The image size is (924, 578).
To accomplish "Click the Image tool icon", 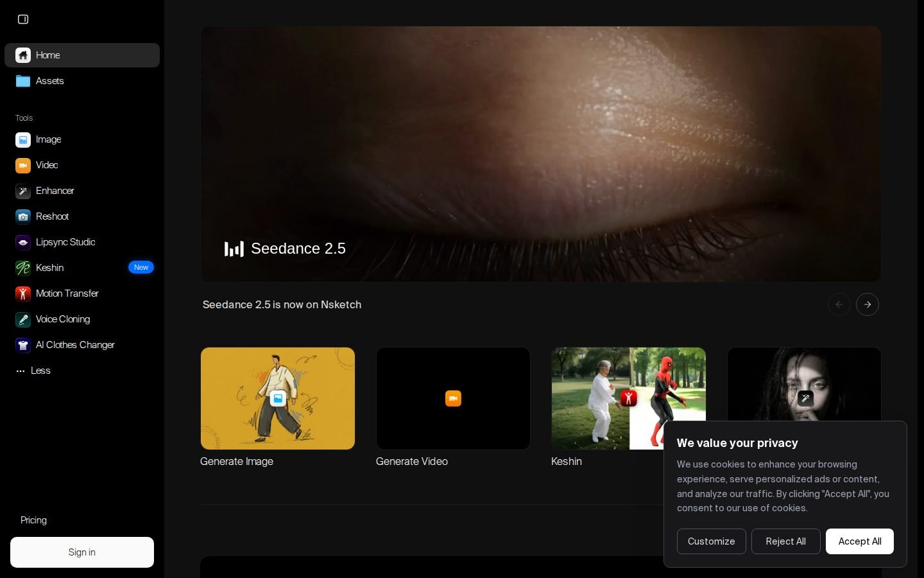I will click(x=23, y=139).
